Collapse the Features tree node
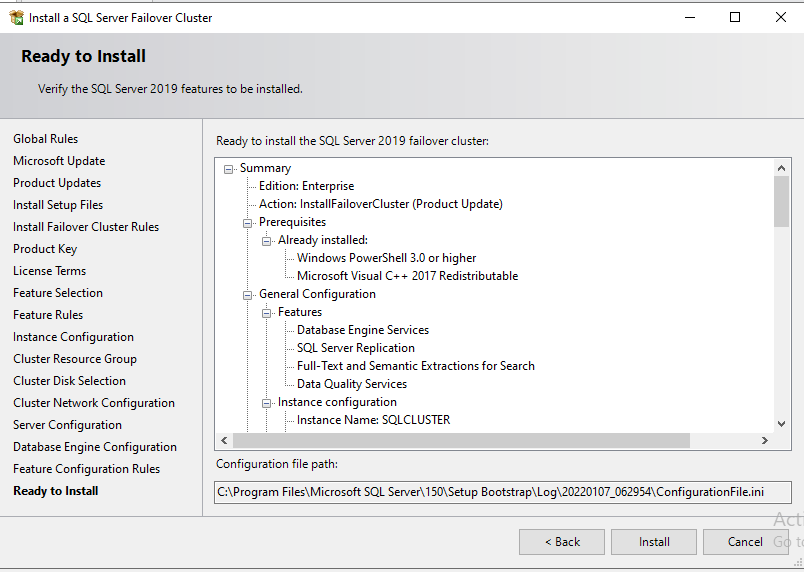Screen dimensions: 804x572 (267, 313)
